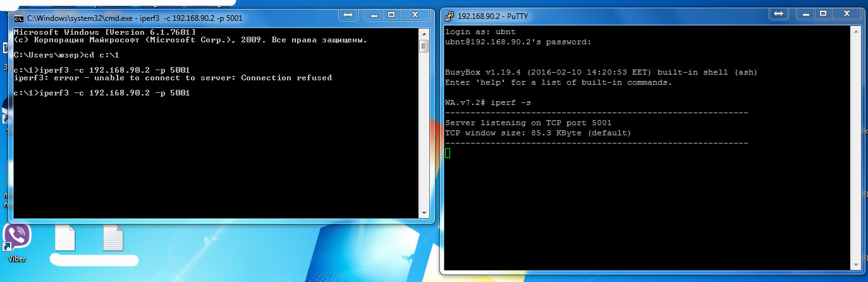868x282 pixels.
Task: Click 'Server listening on TCP port 5001'
Action: coord(529,123)
